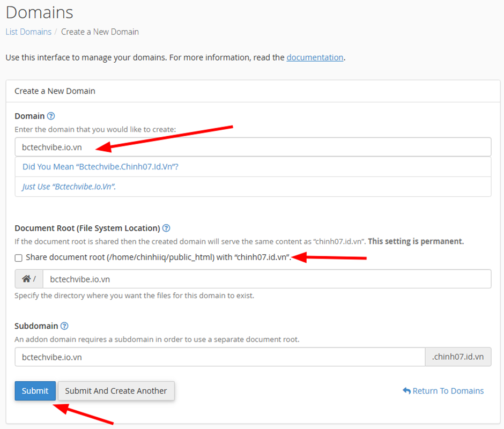Screen dimensions: 504x429
Task: Click the home directory icon
Action: (x=26, y=279)
